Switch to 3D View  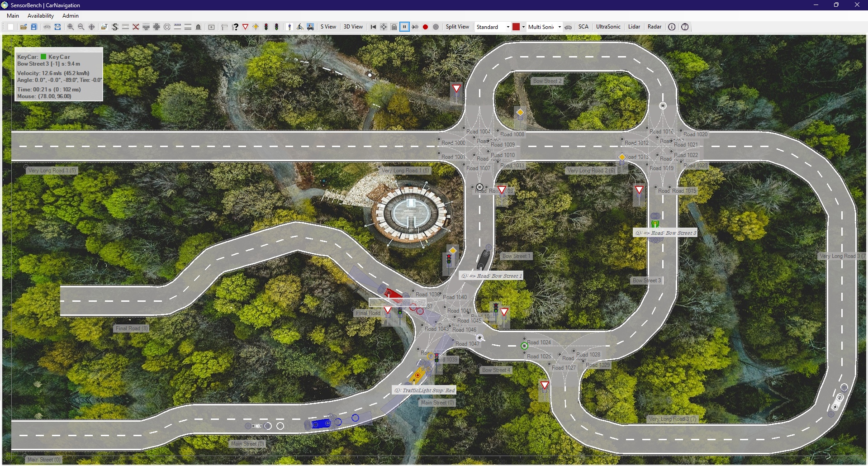[353, 27]
